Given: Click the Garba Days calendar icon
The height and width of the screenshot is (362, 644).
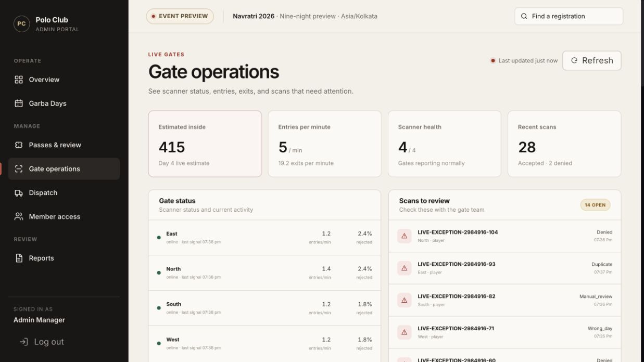Looking at the screenshot, I should point(19,104).
